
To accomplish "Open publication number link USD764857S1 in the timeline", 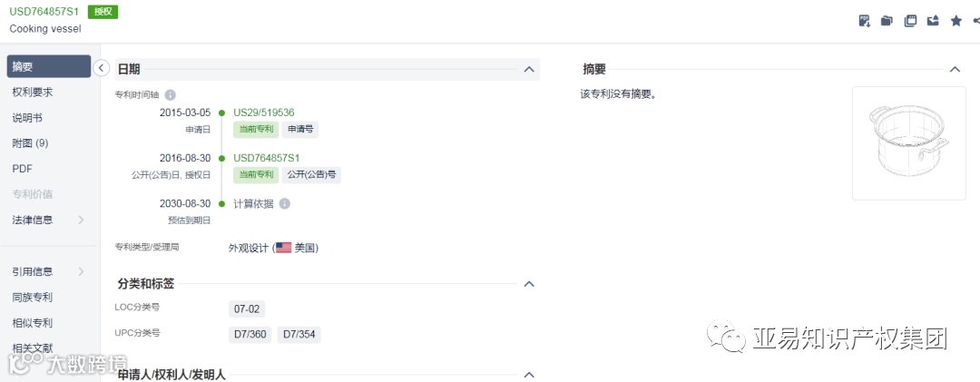I will pyautogui.click(x=266, y=158).
